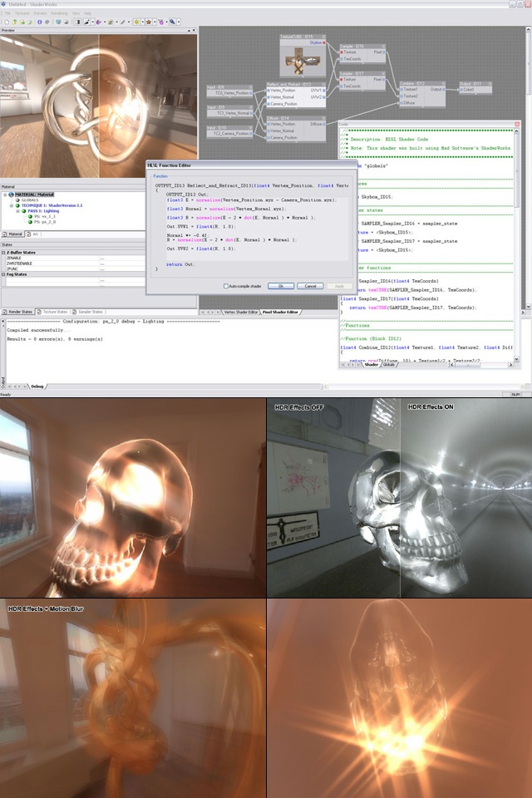Click Skybox output port on TextureCUBE node
The image size is (532, 798).
coord(324,42)
